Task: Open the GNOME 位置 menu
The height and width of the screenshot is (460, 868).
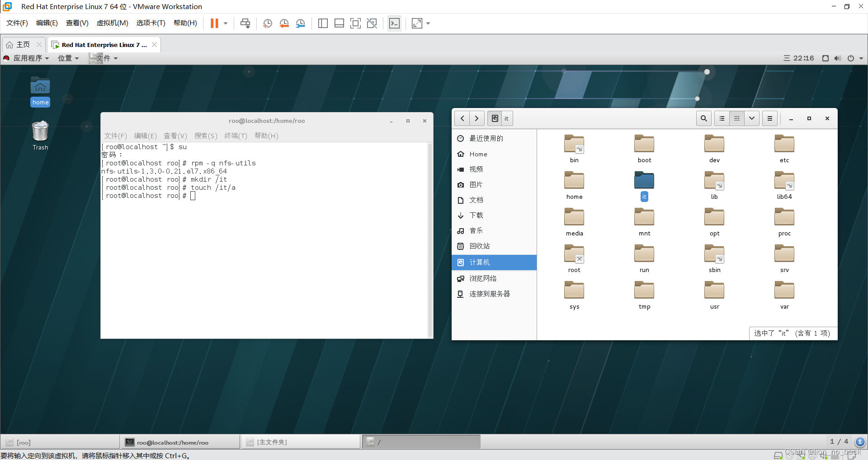Action: pyautogui.click(x=68, y=58)
